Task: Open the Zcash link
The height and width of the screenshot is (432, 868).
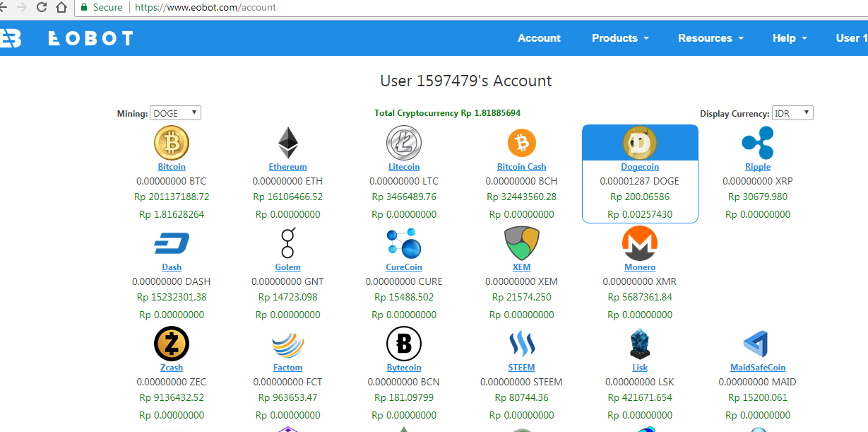Action: point(172,368)
